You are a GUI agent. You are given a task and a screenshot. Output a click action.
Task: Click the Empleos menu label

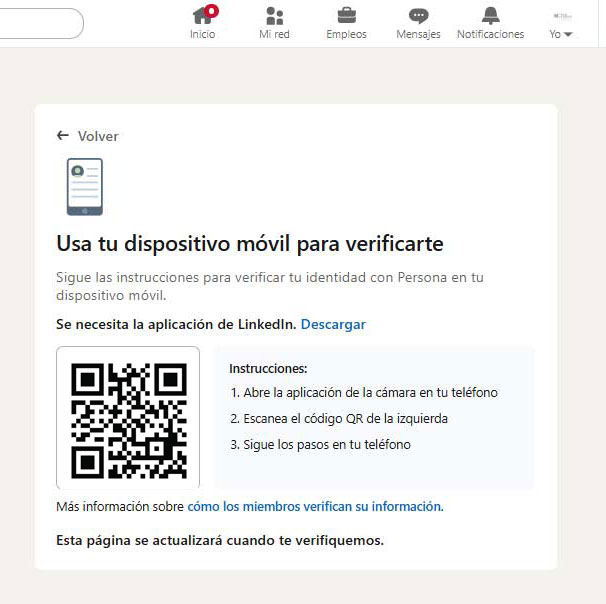(x=346, y=34)
